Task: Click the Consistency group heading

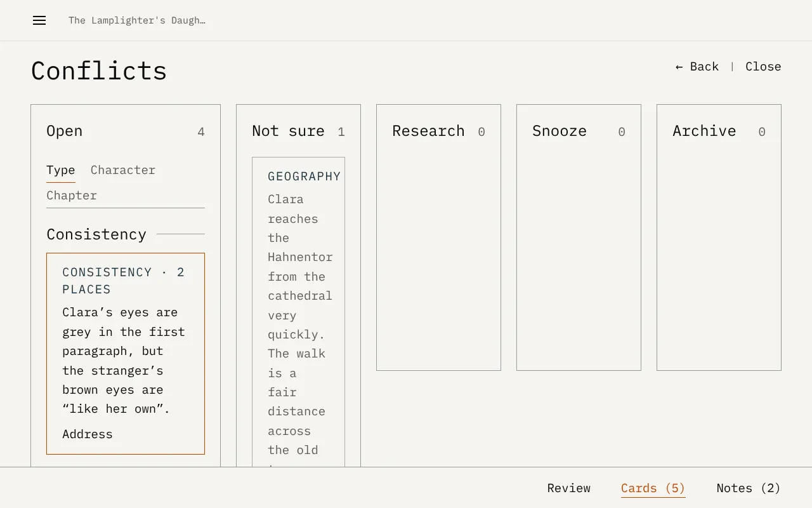Action: pyautogui.click(x=96, y=234)
